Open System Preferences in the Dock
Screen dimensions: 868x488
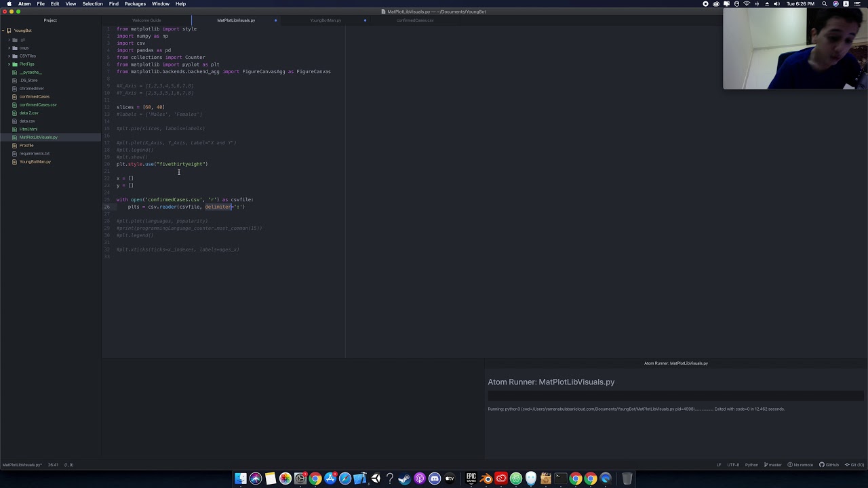pos(300,479)
